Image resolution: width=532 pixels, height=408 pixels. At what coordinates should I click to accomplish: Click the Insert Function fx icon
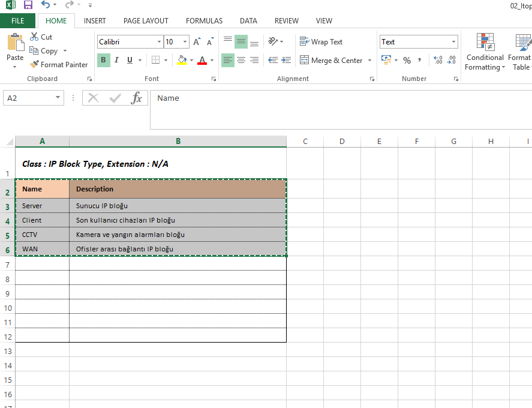(137, 98)
